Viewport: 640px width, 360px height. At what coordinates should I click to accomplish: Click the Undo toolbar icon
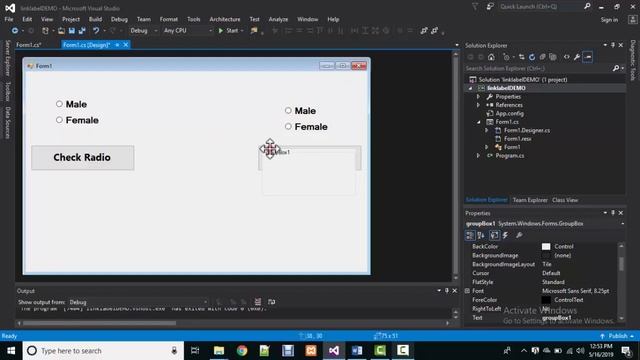click(96, 31)
